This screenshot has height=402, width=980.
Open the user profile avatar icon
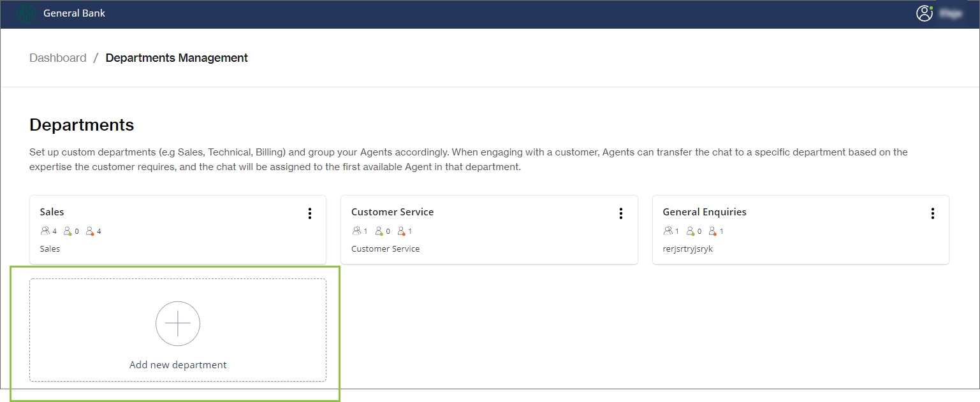click(924, 13)
